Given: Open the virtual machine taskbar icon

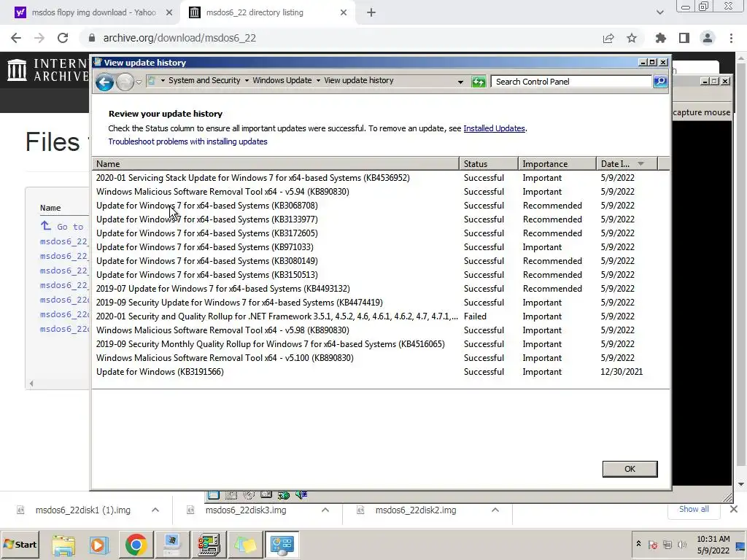Looking at the screenshot, I should pos(172,544).
